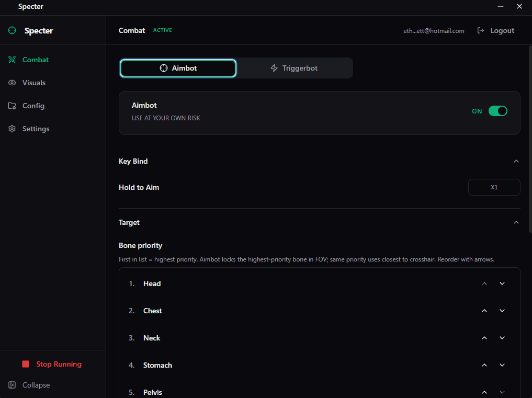Move Stomach up in bone priority
This screenshot has width=532, height=398.
pyautogui.click(x=484, y=365)
